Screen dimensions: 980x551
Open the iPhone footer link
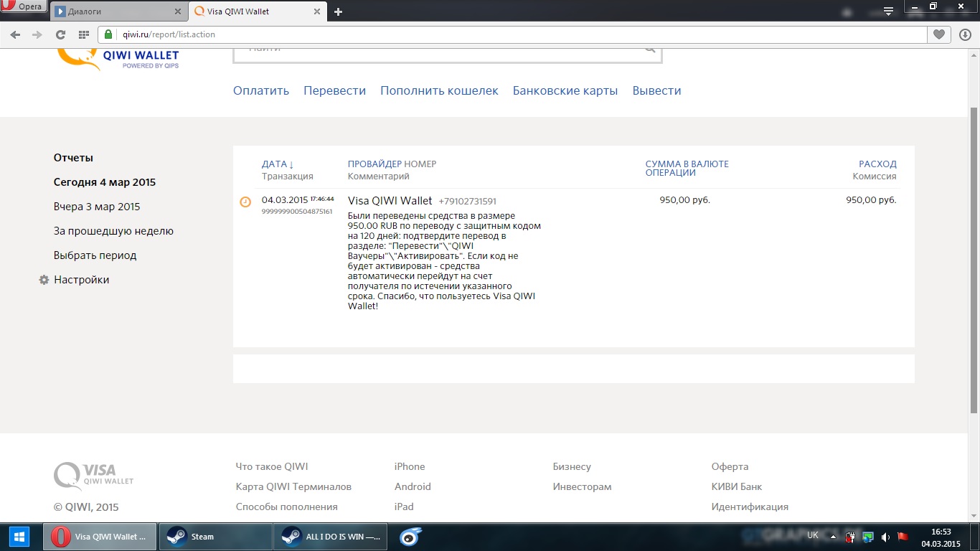pos(410,466)
